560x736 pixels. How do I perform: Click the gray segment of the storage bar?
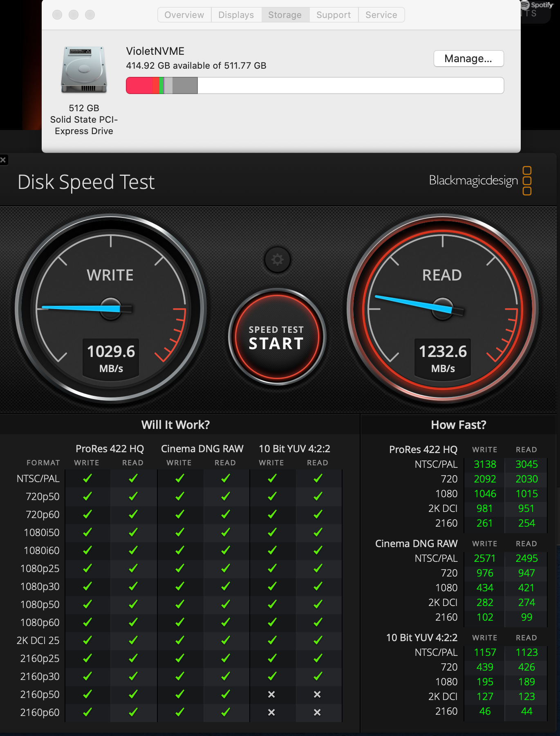tap(185, 85)
